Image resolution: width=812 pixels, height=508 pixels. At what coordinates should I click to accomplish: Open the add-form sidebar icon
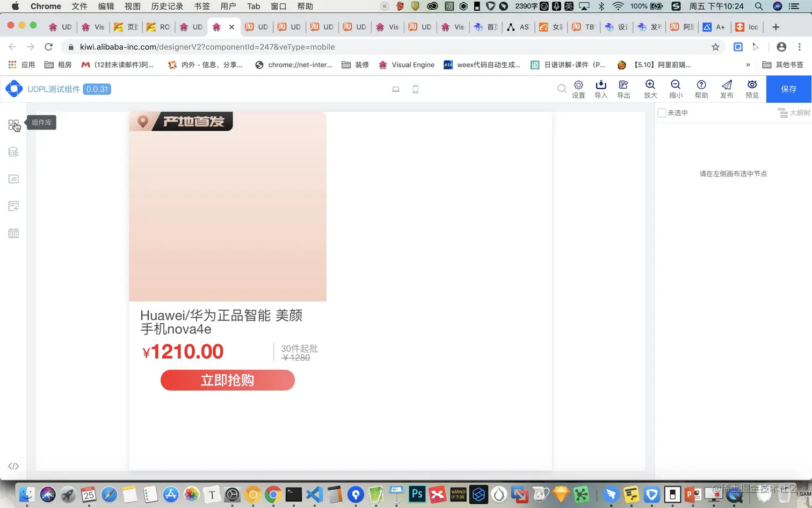click(x=13, y=206)
